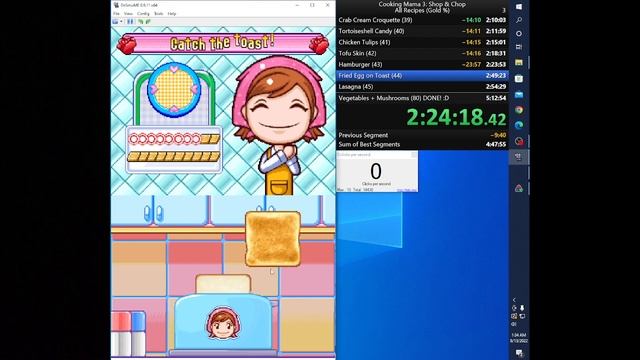
Task: Click the first green rotate toolbar icon
Action: (x=140, y=21)
